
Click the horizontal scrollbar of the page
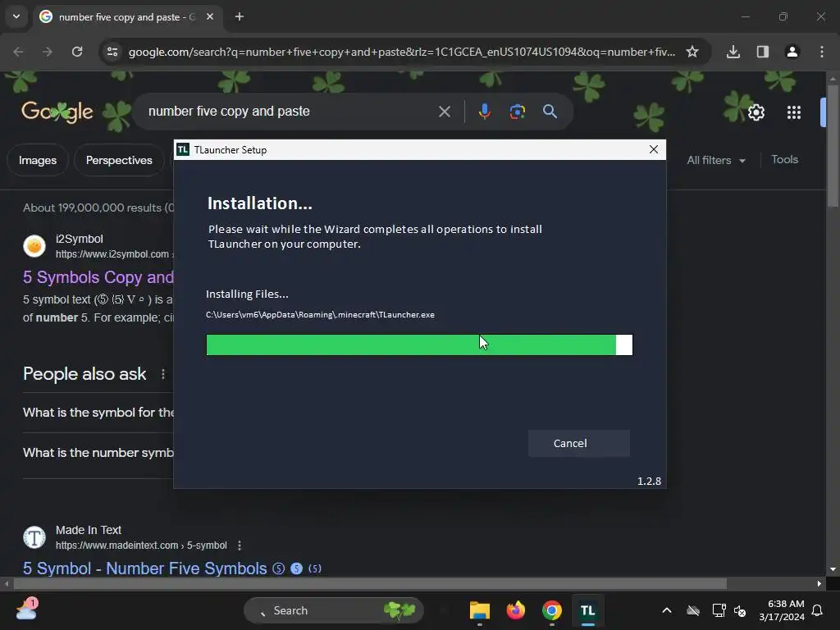click(x=370, y=583)
